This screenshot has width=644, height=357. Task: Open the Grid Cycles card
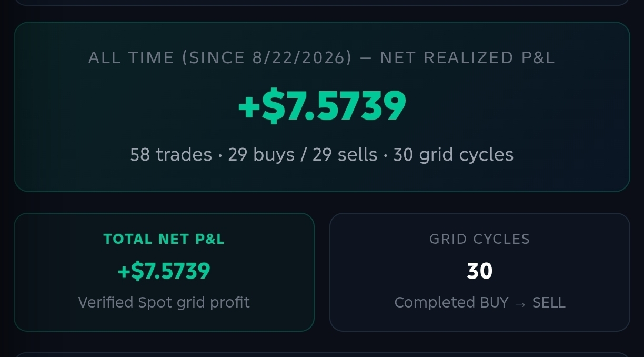coord(480,272)
